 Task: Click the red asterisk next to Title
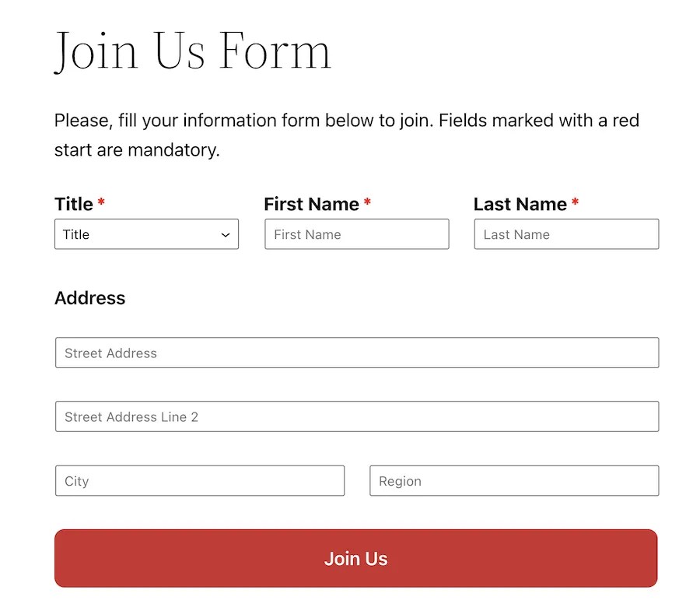tap(100, 204)
